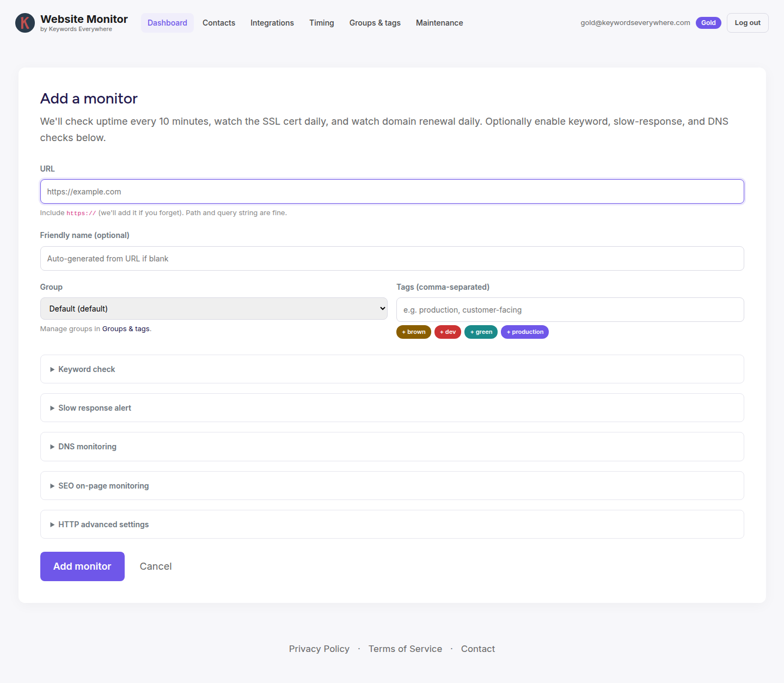Image resolution: width=784 pixels, height=683 pixels.
Task: Open the Group dropdown showing Default
Action: [214, 309]
